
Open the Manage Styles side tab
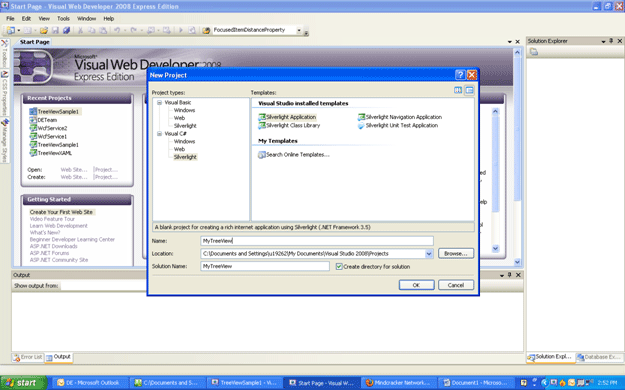click(4, 140)
